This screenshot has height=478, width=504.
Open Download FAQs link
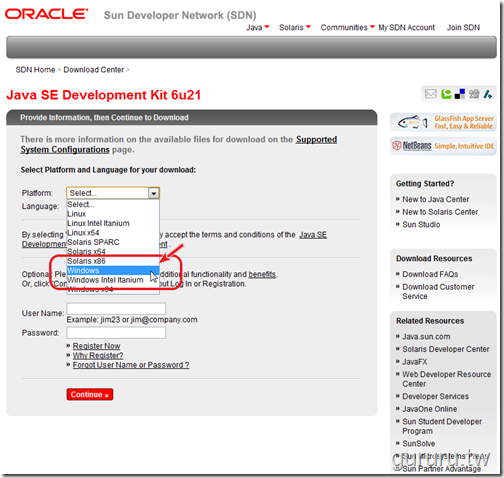430,274
